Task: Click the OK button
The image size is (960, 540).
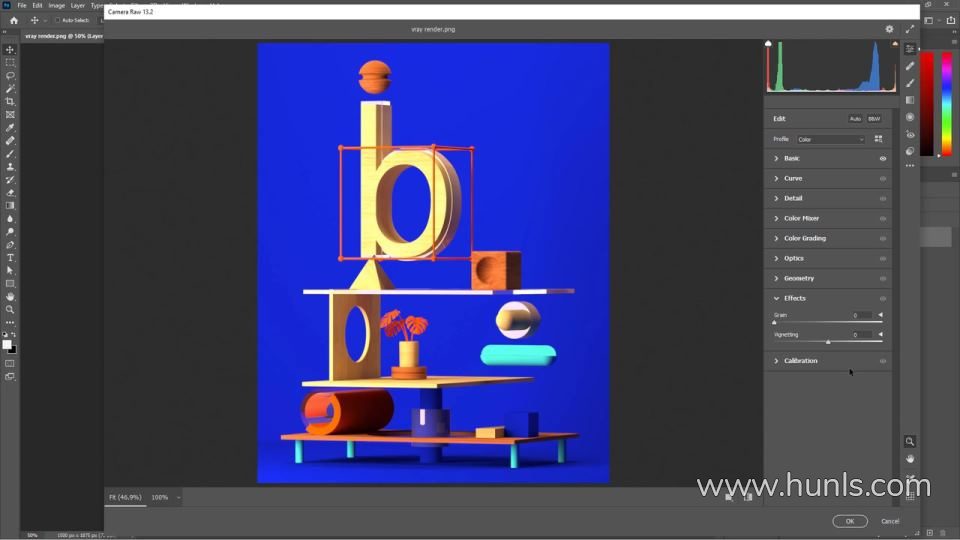Action: coord(850,521)
